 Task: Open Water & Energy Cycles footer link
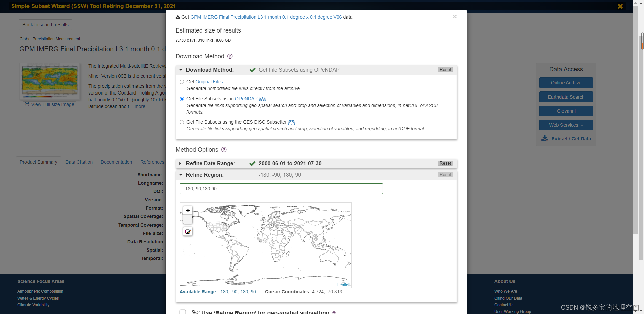click(x=38, y=298)
